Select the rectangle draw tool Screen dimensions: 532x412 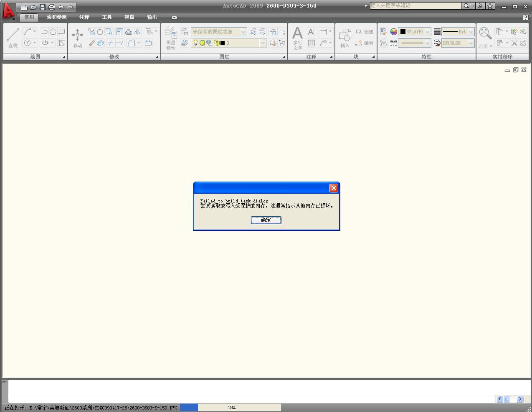point(62,32)
